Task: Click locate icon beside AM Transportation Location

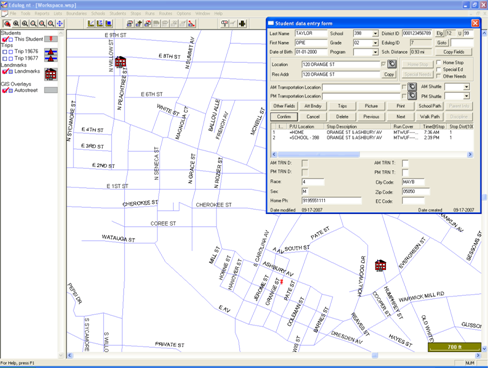Action: point(412,87)
